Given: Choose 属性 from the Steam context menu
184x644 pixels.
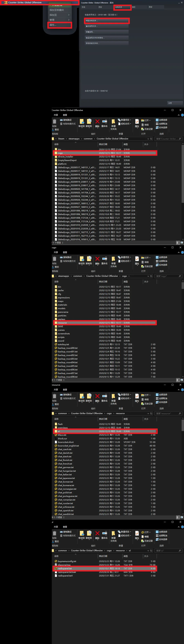Looking at the screenshot, I should tap(60, 25).
